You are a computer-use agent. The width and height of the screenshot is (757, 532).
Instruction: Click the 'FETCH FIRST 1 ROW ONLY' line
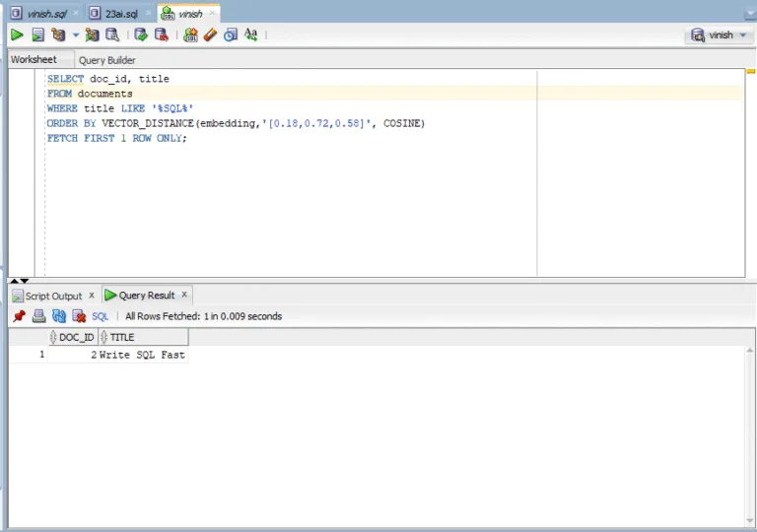coord(117,139)
